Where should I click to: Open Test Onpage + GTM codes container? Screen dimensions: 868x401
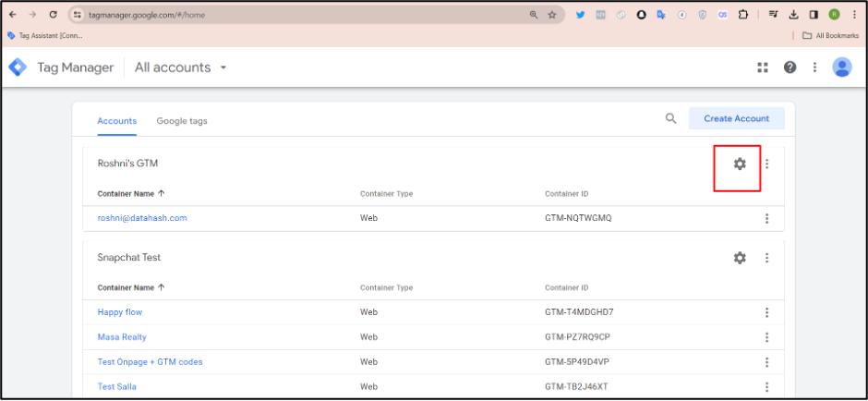click(150, 362)
